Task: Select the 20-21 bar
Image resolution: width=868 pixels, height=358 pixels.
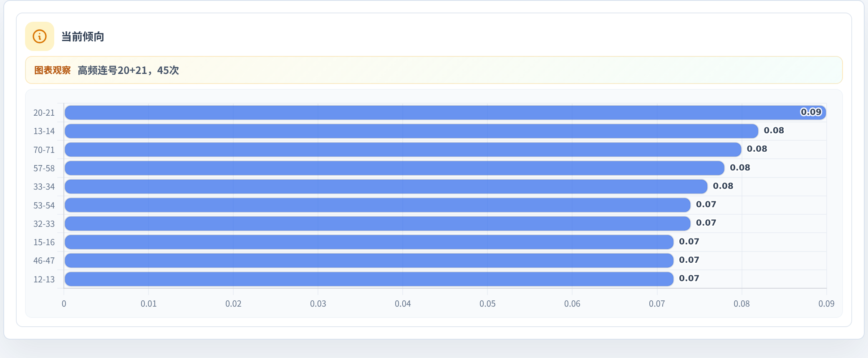Action: pos(445,113)
